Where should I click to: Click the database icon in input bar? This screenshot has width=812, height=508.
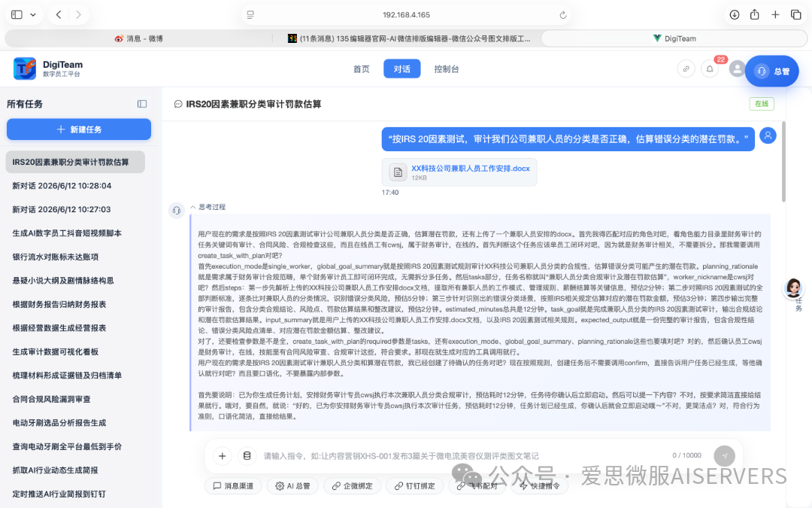coord(247,455)
